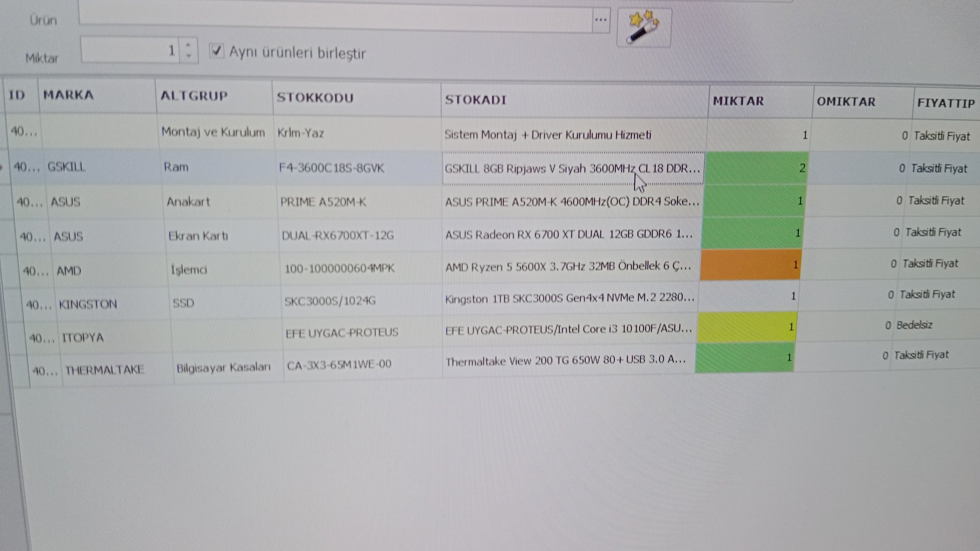980x551 pixels.
Task: Click the STOKKODU column header
Action: [x=315, y=97]
